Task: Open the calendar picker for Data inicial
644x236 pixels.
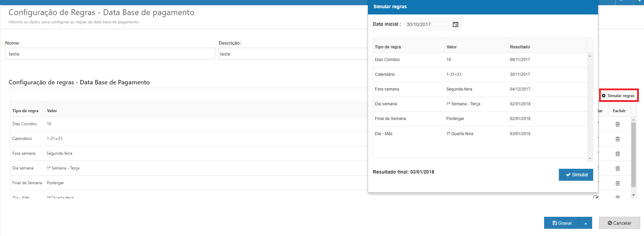Action: 455,24
